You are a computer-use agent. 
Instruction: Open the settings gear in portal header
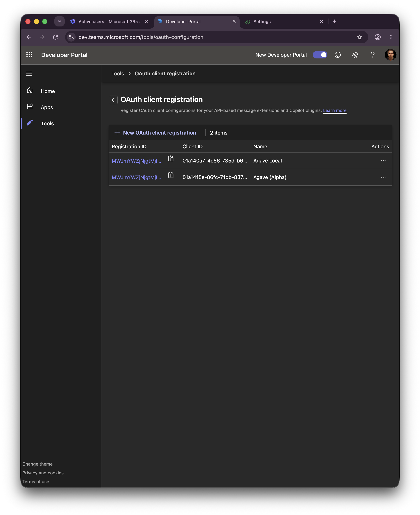(355, 55)
